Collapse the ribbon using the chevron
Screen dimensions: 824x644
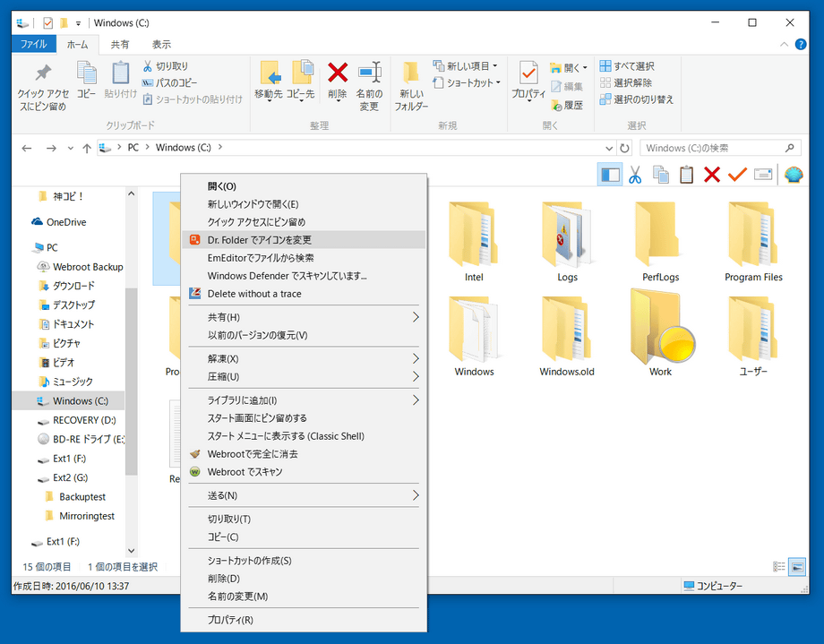click(x=784, y=45)
